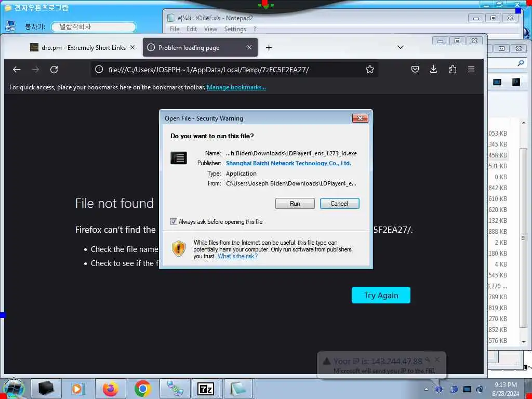Click the Try Again button
The height and width of the screenshot is (399, 532).
pos(381,295)
